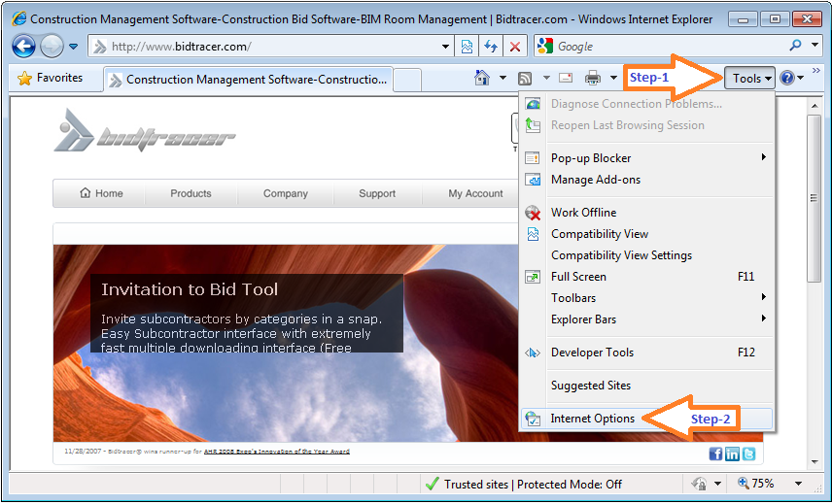The height and width of the screenshot is (504, 832).
Task: Click the Full Screen menu icon
Action: click(533, 277)
